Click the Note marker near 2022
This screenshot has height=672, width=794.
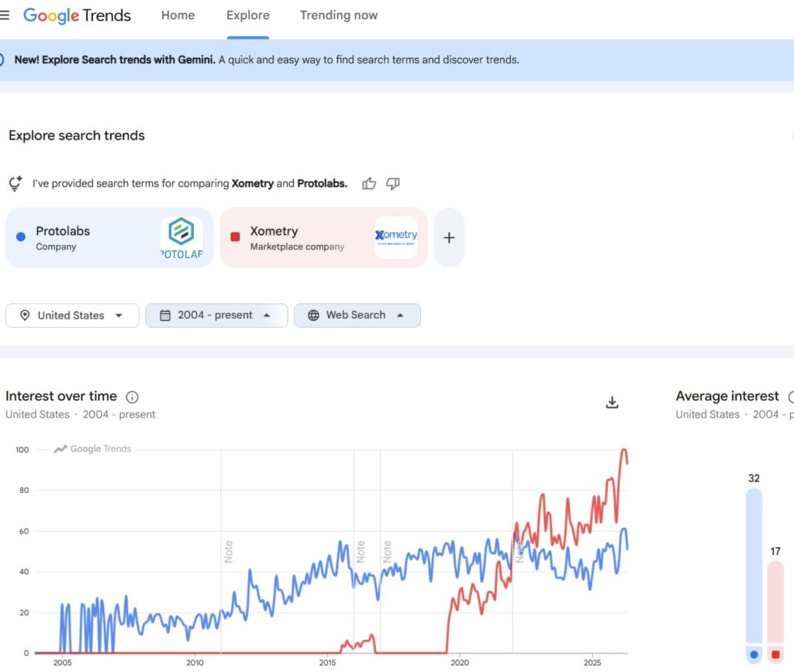520,552
